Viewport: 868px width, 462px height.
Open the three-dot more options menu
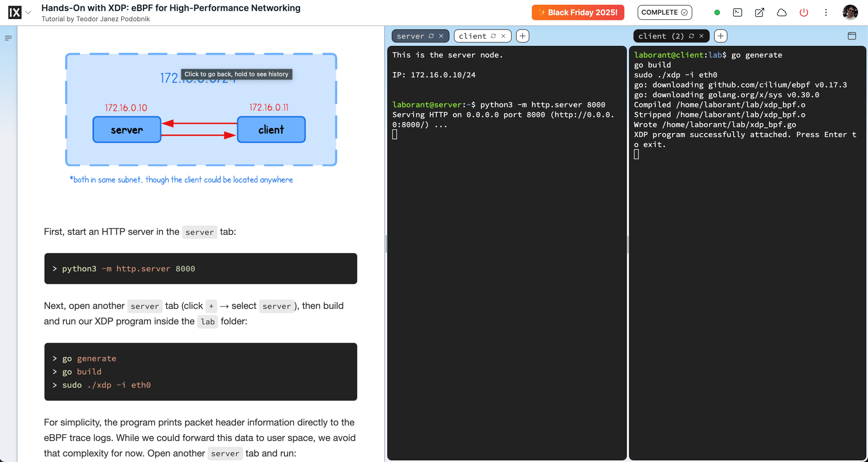pyautogui.click(x=826, y=13)
